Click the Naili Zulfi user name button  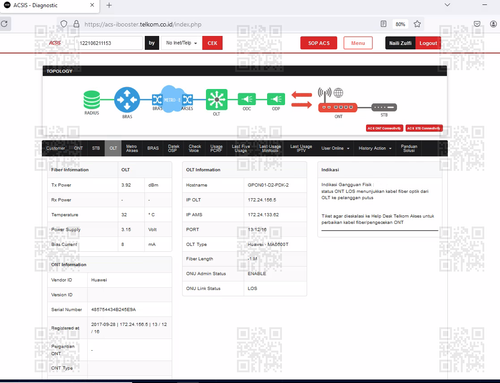[x=400, y=43]
